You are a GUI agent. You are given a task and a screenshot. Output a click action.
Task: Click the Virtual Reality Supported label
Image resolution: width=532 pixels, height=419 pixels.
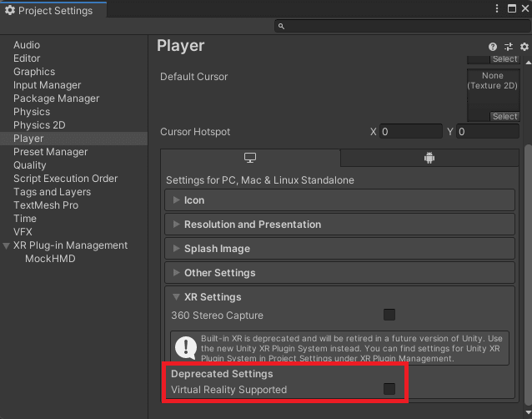pyautogui.click(x=228, y=390)
